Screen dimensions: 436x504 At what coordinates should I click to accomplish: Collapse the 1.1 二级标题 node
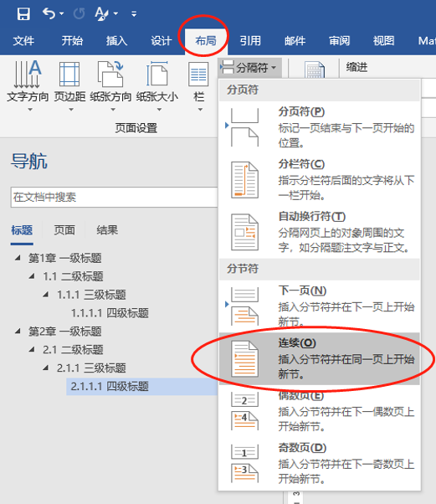point(32,276)
